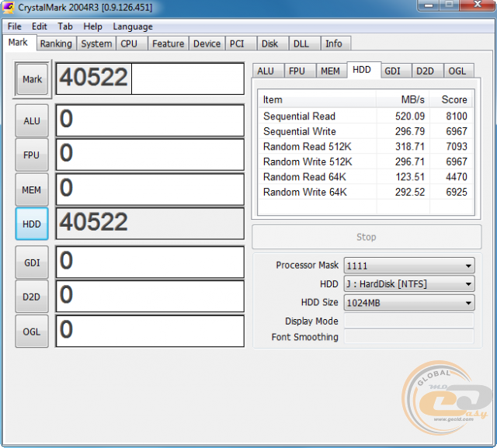Expand the HDD Size dropdown
The image size is (497, 448).
pos(408,303)
